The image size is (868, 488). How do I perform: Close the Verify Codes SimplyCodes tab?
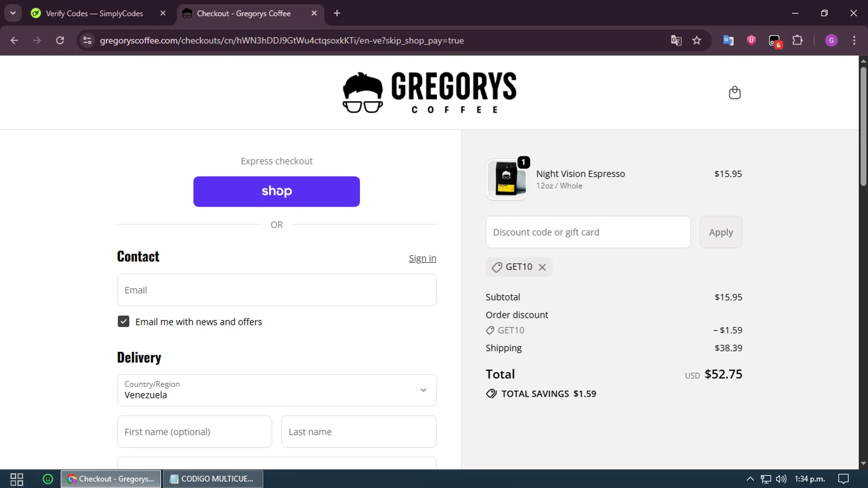click(x=163, y=13)
